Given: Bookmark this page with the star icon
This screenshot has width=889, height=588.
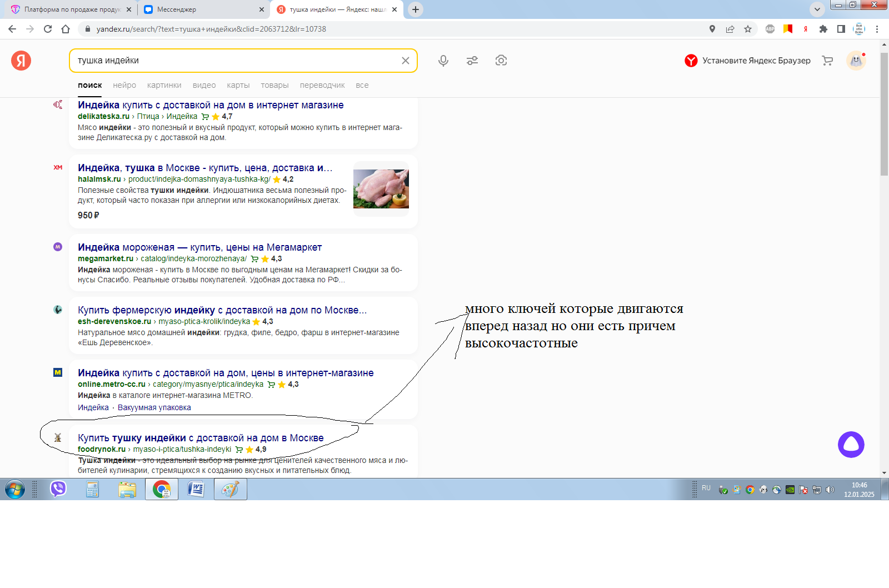Looking at the screenshot, I should pyautogui.click(x=748, y=29).
